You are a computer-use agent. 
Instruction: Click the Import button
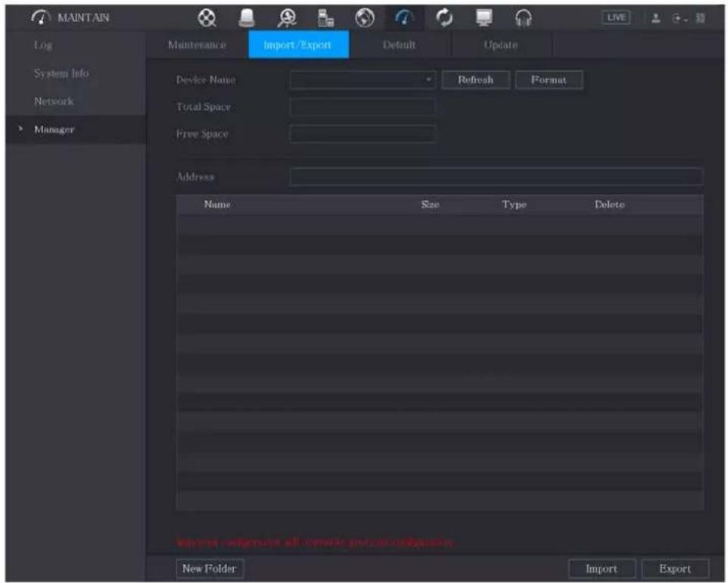point(602,569)
